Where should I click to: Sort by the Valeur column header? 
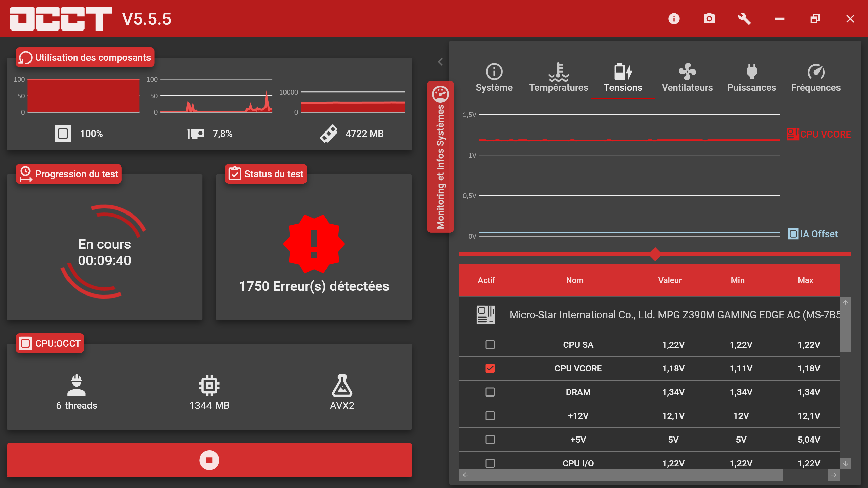tap(670, 280)
